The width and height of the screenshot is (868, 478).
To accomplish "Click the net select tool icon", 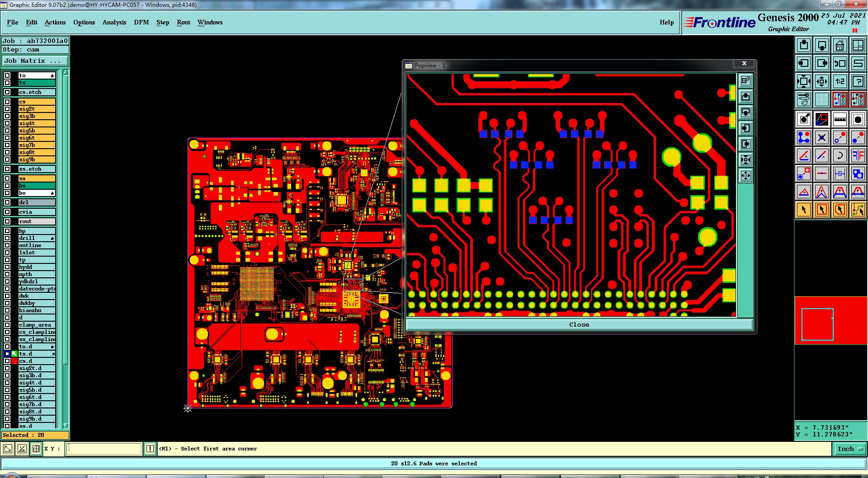I will click(858, 210).
